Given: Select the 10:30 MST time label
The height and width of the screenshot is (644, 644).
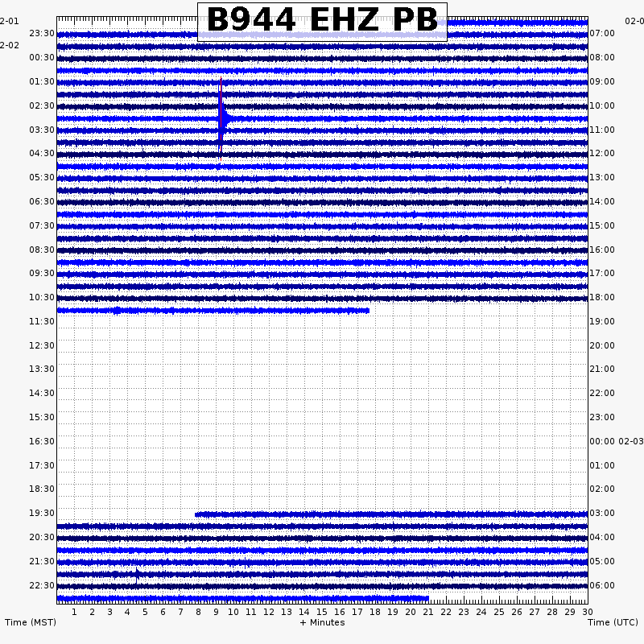Looking at the screenshot, I should coord(42,297).
